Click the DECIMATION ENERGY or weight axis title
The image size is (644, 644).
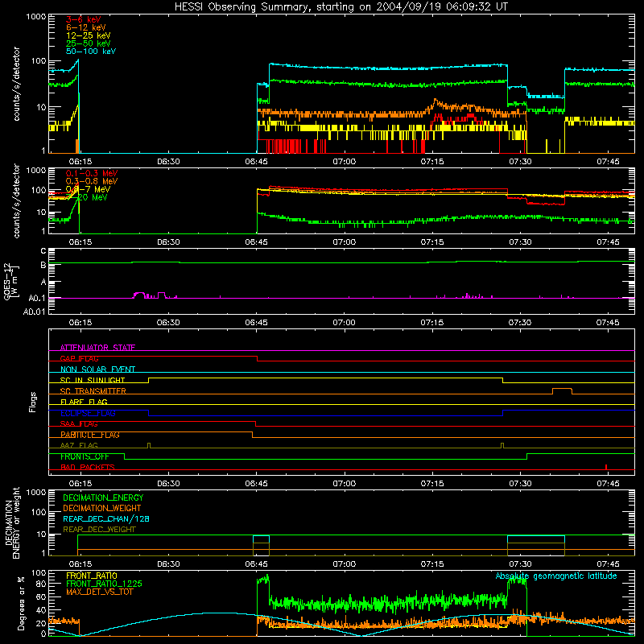[x=12, y=522]
